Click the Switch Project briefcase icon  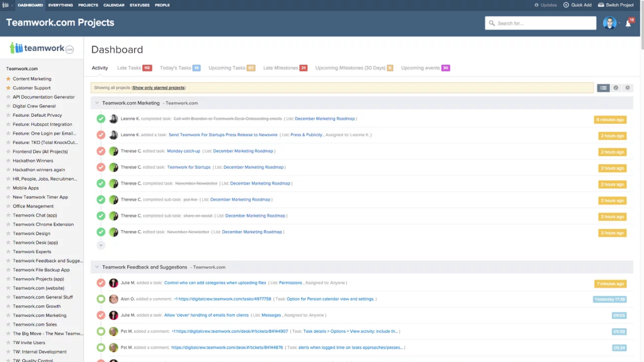pos(601,5)
